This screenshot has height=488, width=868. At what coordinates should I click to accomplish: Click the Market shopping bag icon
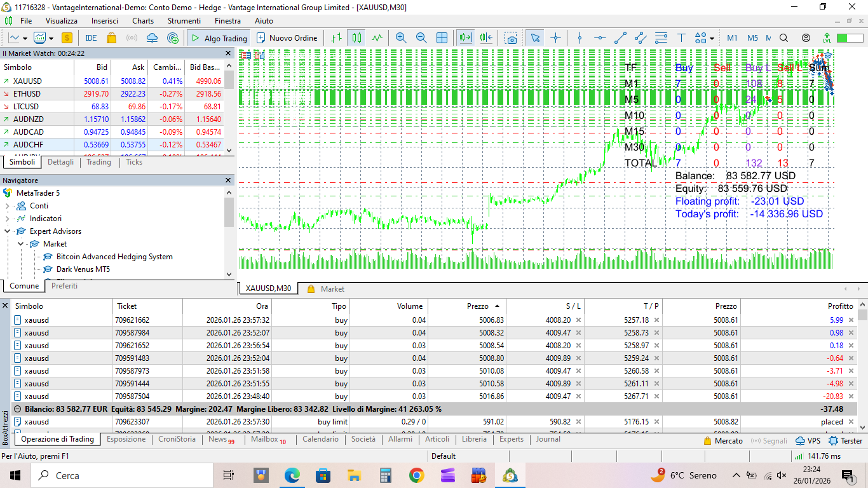coord(112,38)
